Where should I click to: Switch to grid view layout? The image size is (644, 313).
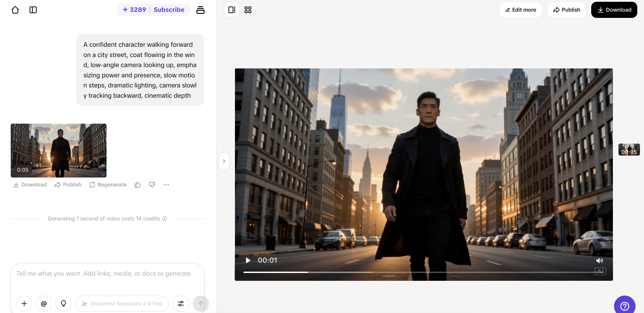248,10
